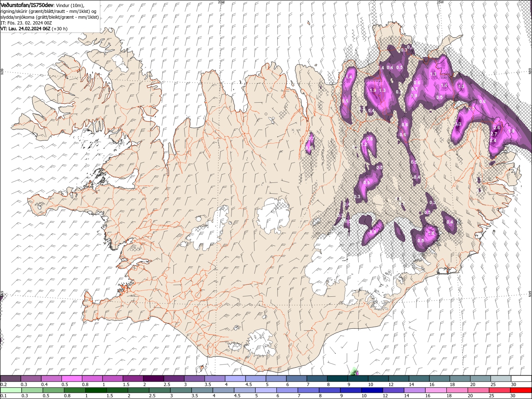This screenshot has height=399, width=532.
Task: Click the deep blue rain swatch labeled 10
Action: pyautogui.click(x=372, y=390)
